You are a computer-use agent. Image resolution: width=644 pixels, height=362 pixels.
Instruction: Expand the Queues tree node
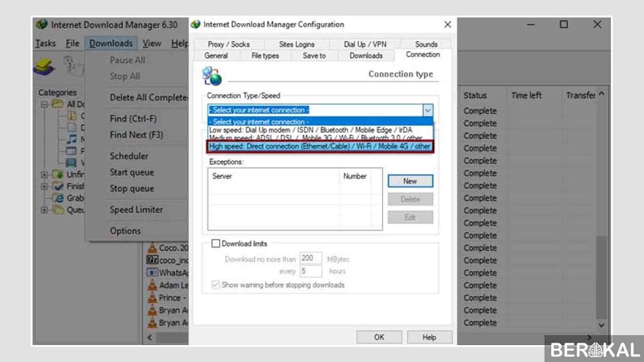[x=44, y=210]
